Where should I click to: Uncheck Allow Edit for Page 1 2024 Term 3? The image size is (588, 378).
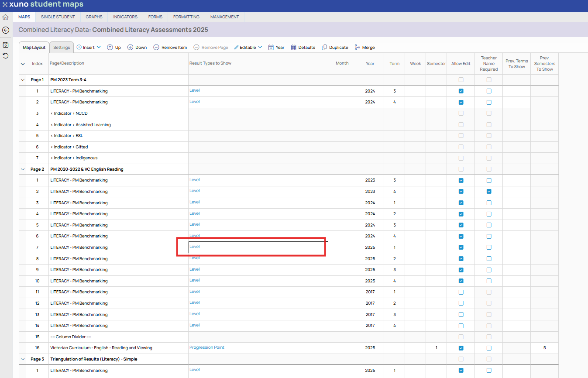point(461,91)
